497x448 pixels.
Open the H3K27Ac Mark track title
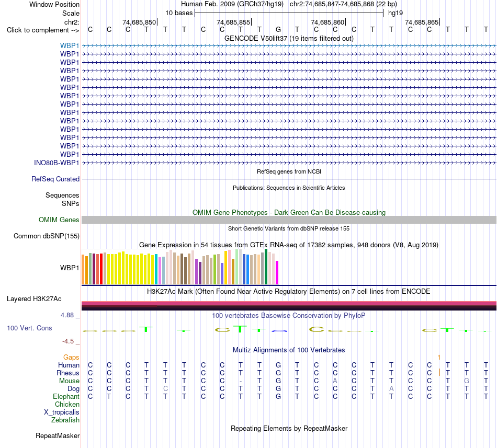point(289,292)
